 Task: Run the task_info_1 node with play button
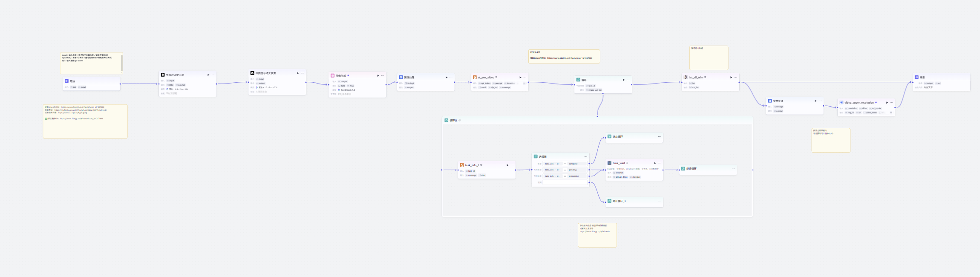pos(507,165)
